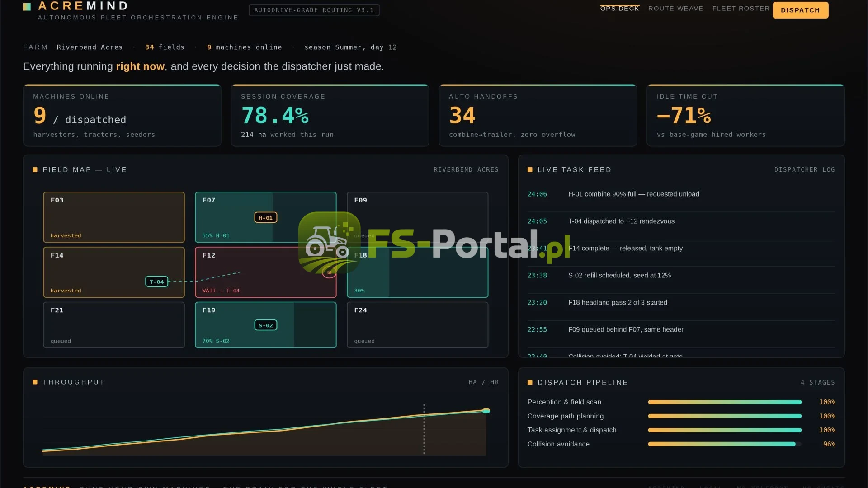Open the Session Coverage 78.4% card
Viewport: 868px width, 488px height.
[x=330, y=116]
